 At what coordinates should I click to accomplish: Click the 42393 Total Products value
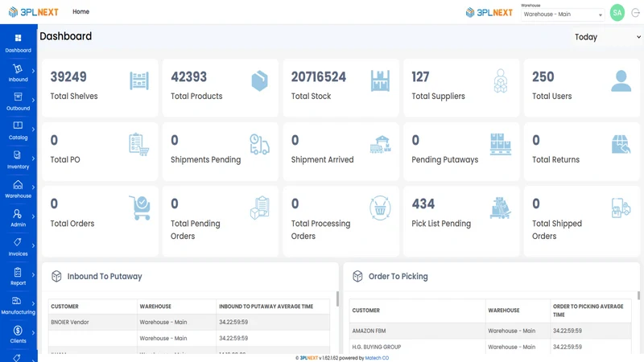tap(189, 76)
